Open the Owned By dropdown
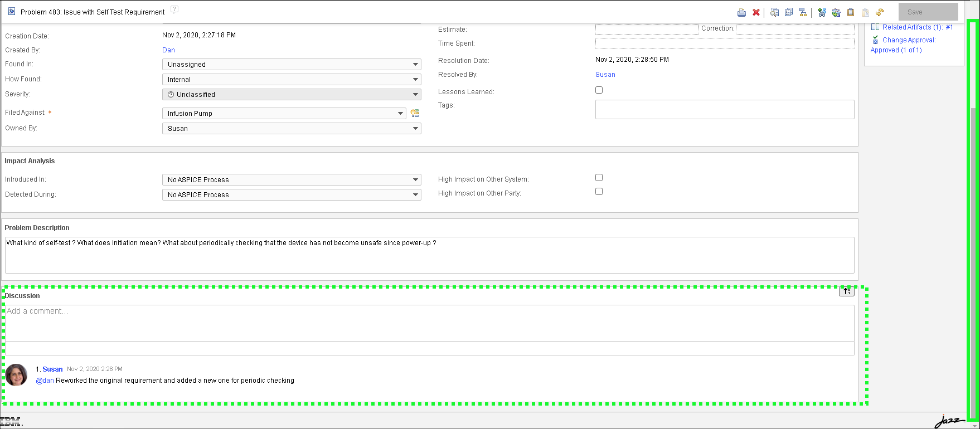The height and width of the screenshot is (429, 980). pyautogui.click(x=292, y=129)
